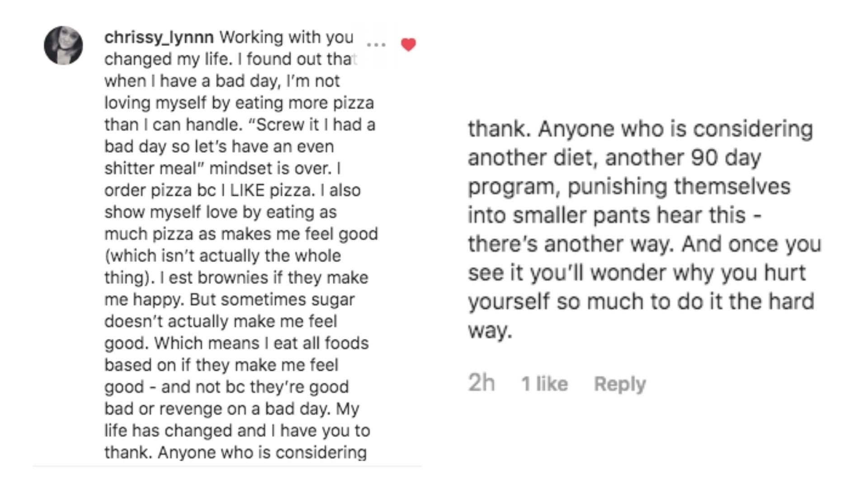Viewport: 868px width, 488px height.
Task: Click the line "(which isn't actually the whole"
Action: click(222, 256)
